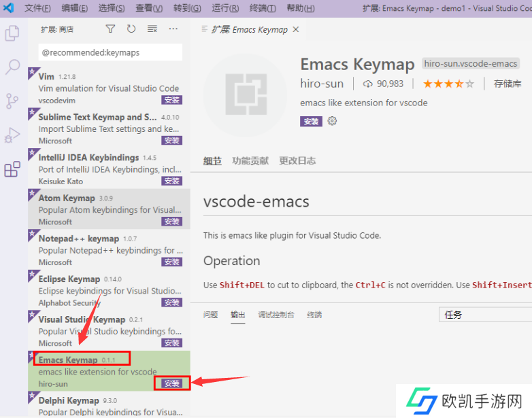532x418 pixels.
Task: Install the Notepad++ keymap extension
Action: [x=171, y=262]
